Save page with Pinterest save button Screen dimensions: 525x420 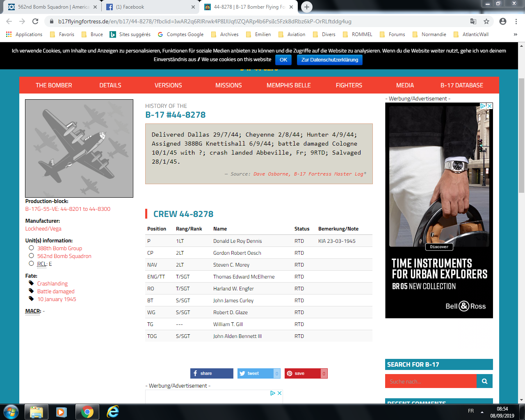tap(306, 373)
